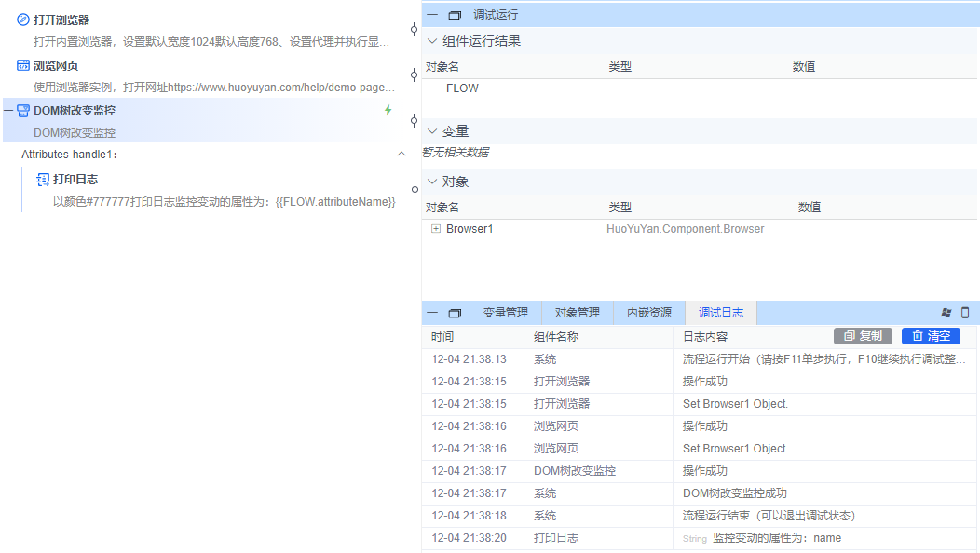Image resolution: width=980 pixels, height=553 pixels.
Task: Click the device preview icon on debug log panel
Action: tap(967, 312)
